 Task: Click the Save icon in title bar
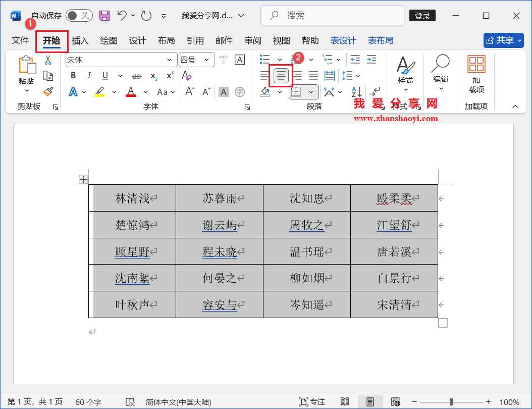(x=104, y=16)
